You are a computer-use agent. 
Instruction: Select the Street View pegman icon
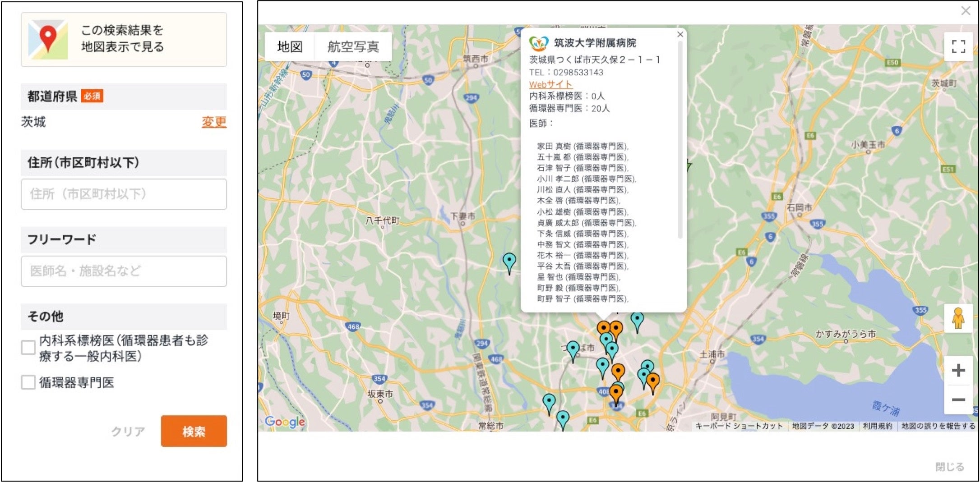(958, 318)
